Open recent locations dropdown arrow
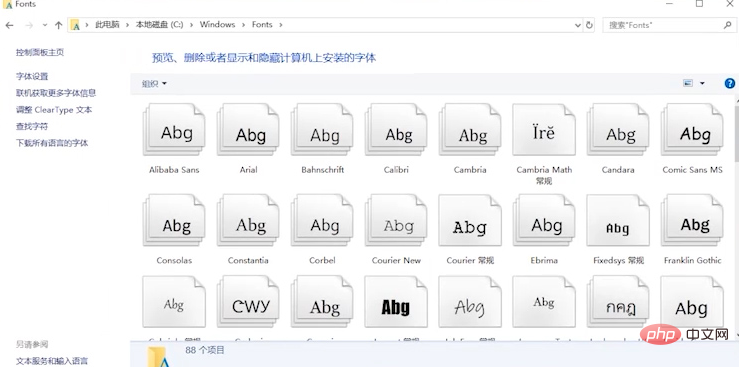Screen dimensions: 739x367 coord(45,25)
